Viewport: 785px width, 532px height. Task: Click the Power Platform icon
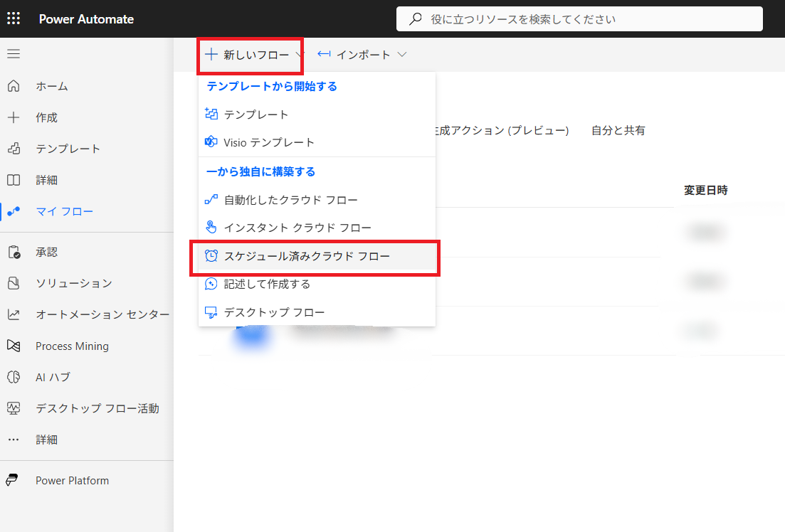tap(14, 480)
